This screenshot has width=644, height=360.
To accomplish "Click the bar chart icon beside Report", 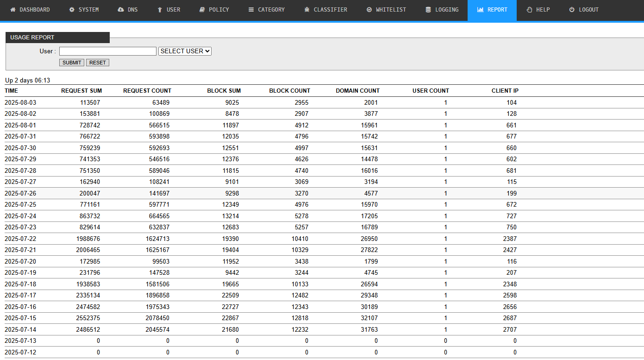I will 480,10.
